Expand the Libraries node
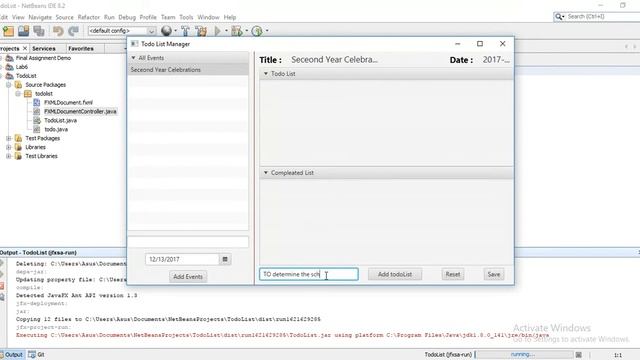This screenshot has width=640, height=360. click(9, 147)
